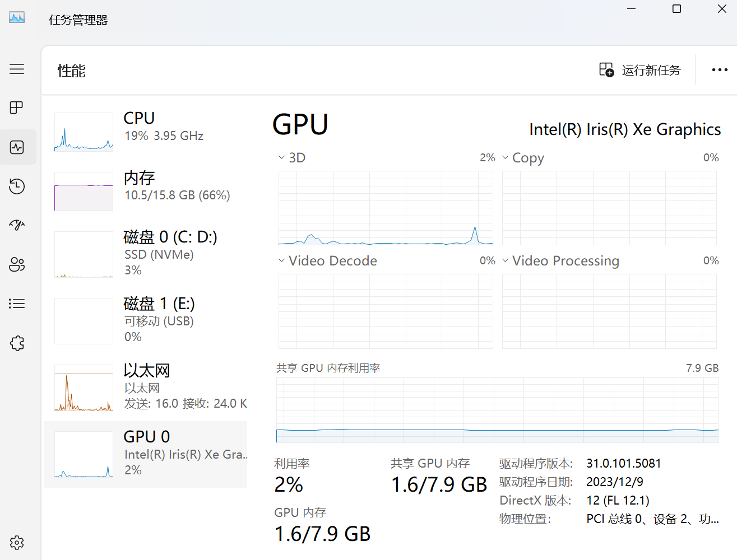
Task: Click the 7.9 GB graph maximum label
Action: pos(702,368)
